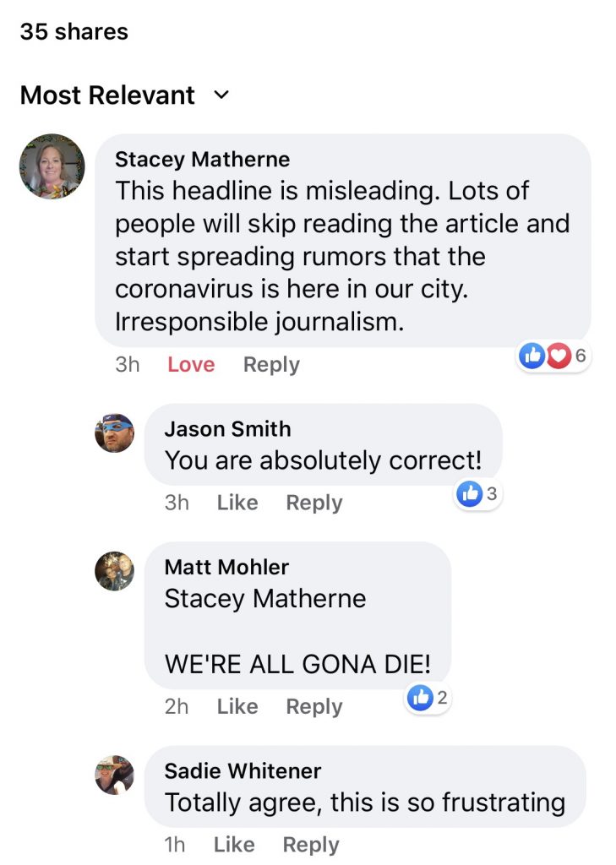616x865 pixels.
Task: View thumbs-up reactions on Jason Smith's reply
Action: (x=477, y=493)
